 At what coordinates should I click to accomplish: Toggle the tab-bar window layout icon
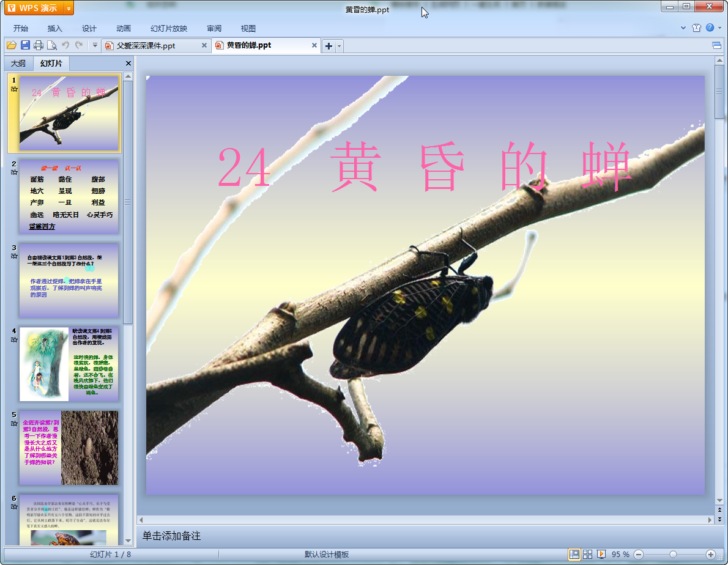tap(716, 45)
